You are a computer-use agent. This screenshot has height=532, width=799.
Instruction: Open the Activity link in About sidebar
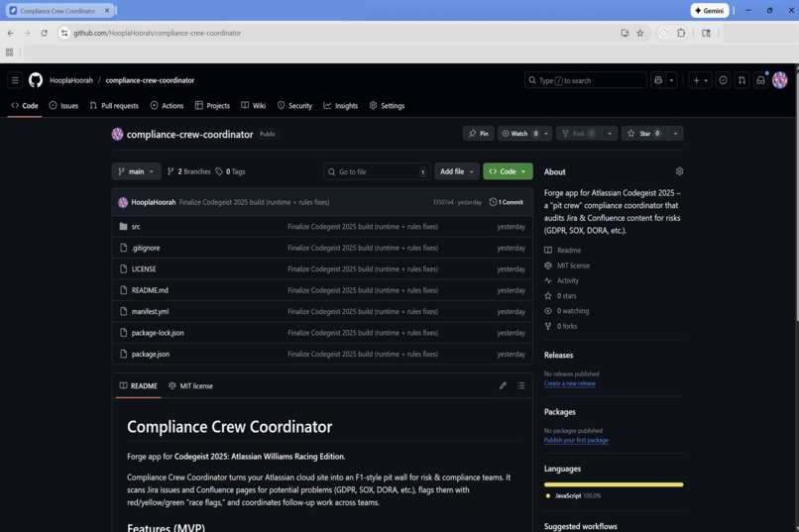(568, 280)
